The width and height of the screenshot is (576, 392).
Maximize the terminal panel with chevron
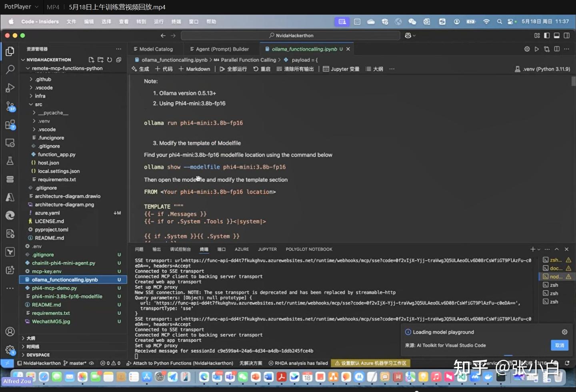click(556, 249)
